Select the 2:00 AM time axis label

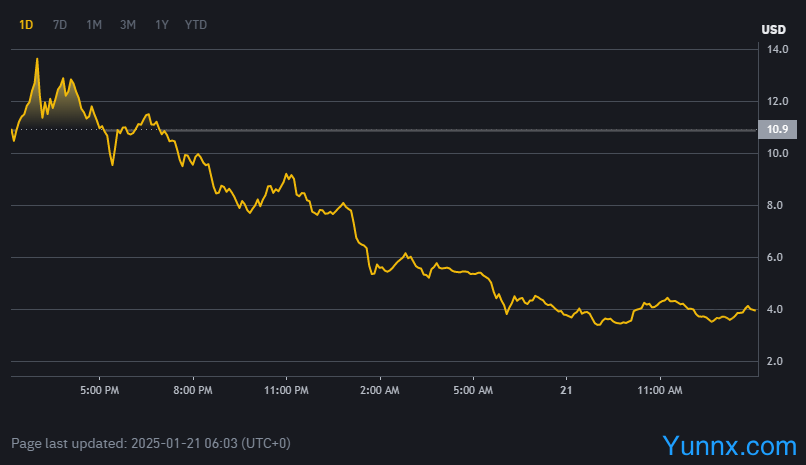click(379, 389)
